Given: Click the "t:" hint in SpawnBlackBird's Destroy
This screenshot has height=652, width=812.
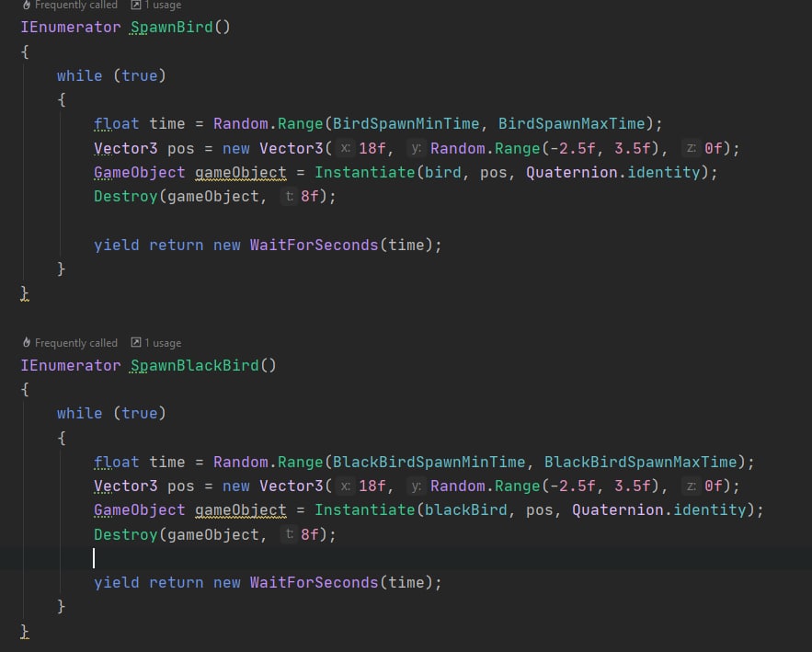Looking at the screenshot, I should coord(289,534).
